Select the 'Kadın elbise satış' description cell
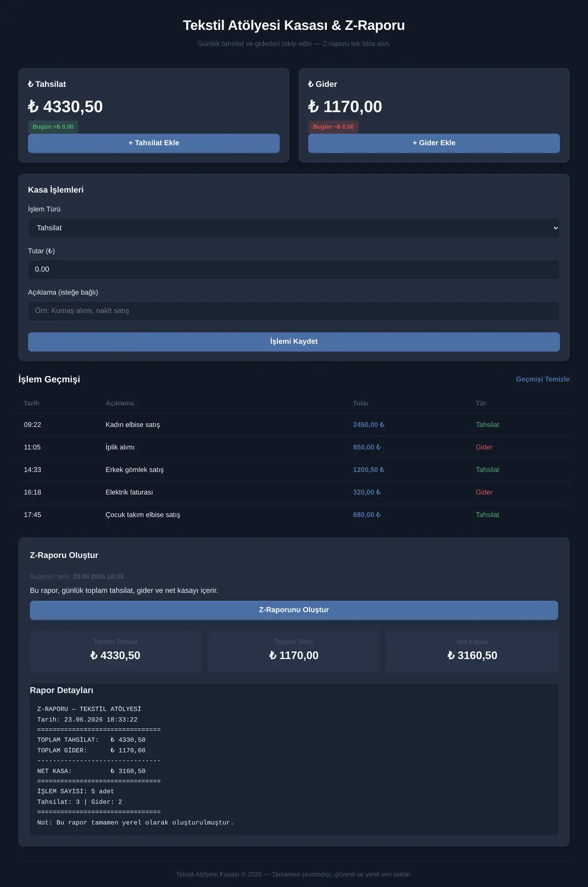Image resolution: width=588 pixels, height=887 pixels. coord(133,425)
